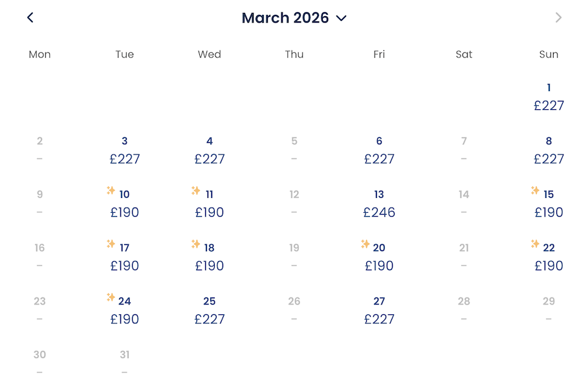The image size is (588, 388).
Task: Go to next month with right arrow
Action: pyautogui.click(x=558, y=17)
